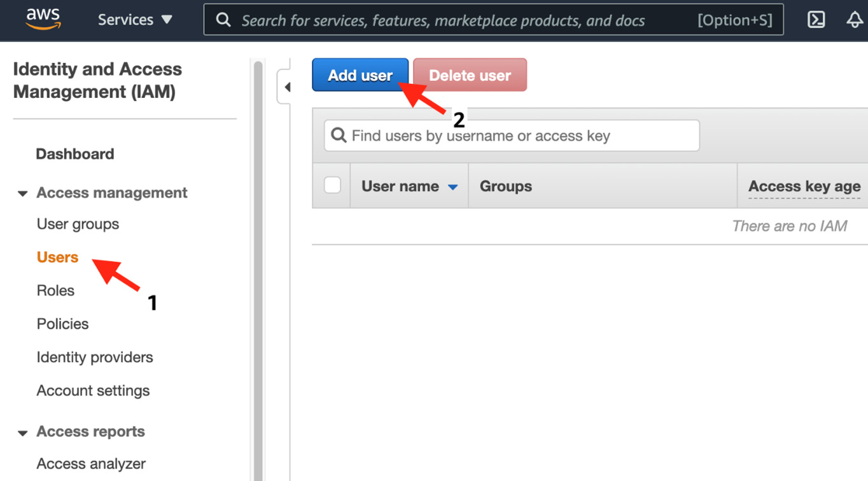The width and height of the screenshot is (868, 481).
Task: Tick the select-all users checkbox
Action: 332,185
